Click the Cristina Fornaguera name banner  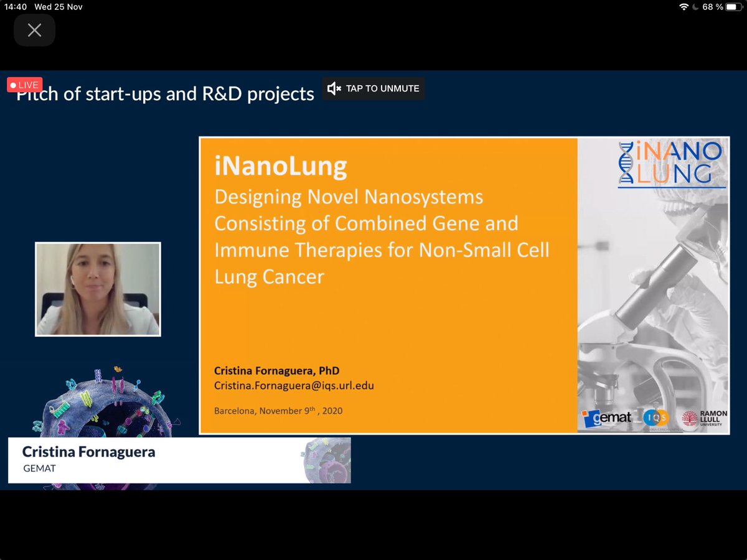(x=179, y=460)
